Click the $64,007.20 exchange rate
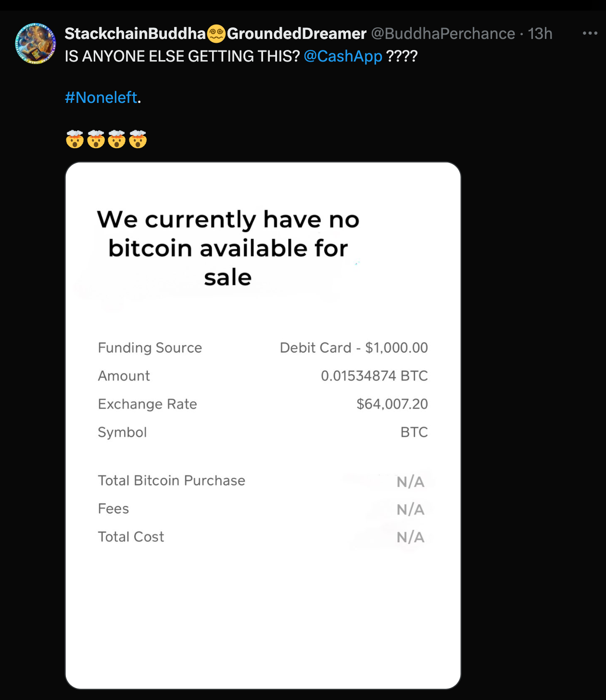 tap(392, 404)
